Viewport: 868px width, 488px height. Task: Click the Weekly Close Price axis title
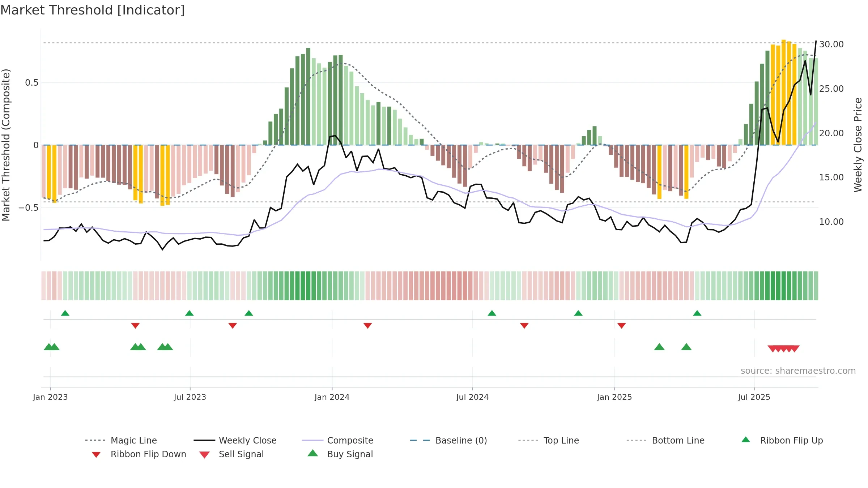click(x=858, y=145)
